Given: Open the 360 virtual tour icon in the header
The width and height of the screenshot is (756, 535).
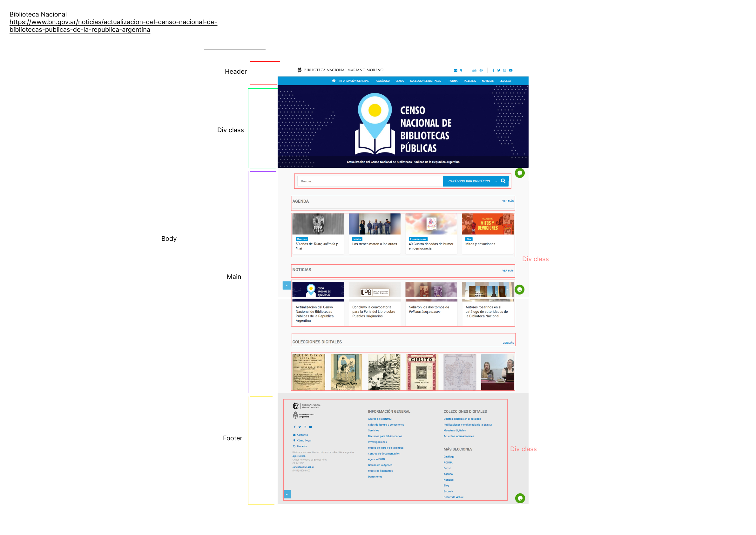Looking at the screenshot, I should 474,71.
